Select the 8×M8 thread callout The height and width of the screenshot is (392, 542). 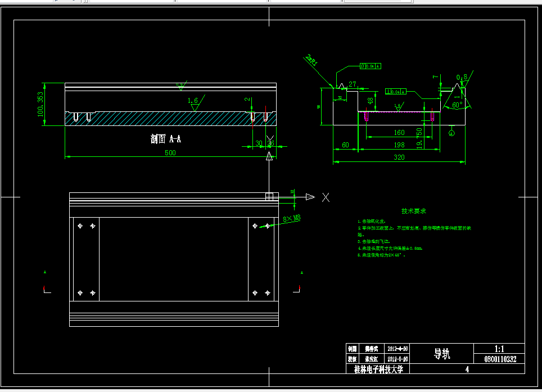[292, 218]
